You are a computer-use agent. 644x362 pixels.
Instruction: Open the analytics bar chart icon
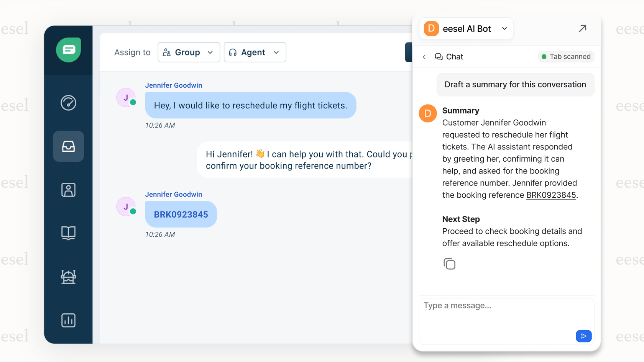click(x=68, y=320)
